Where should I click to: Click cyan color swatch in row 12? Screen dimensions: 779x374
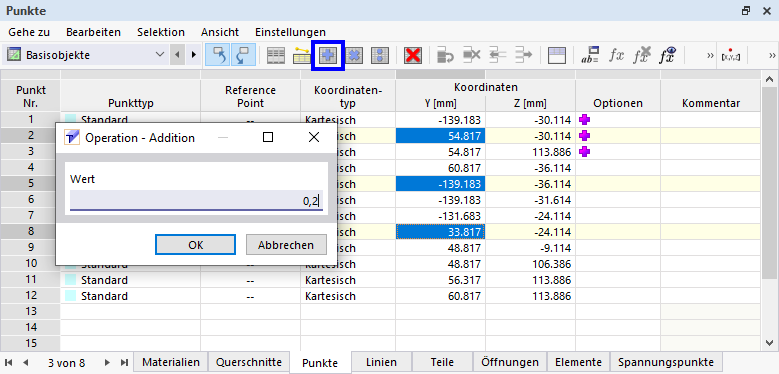70,296
